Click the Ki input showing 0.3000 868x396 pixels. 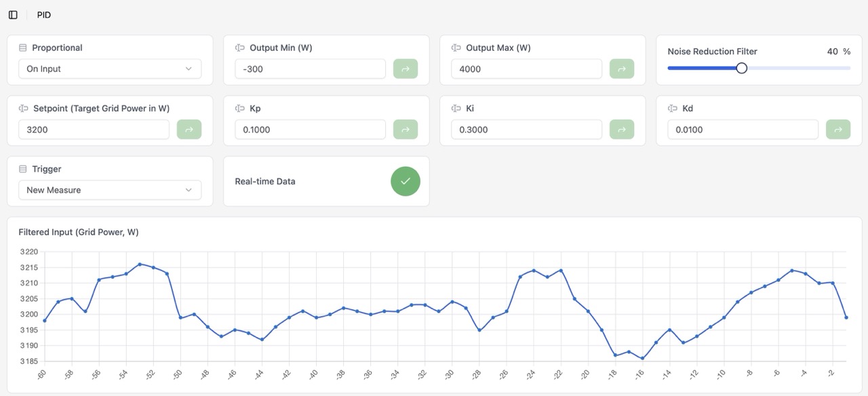pos(526,130)
